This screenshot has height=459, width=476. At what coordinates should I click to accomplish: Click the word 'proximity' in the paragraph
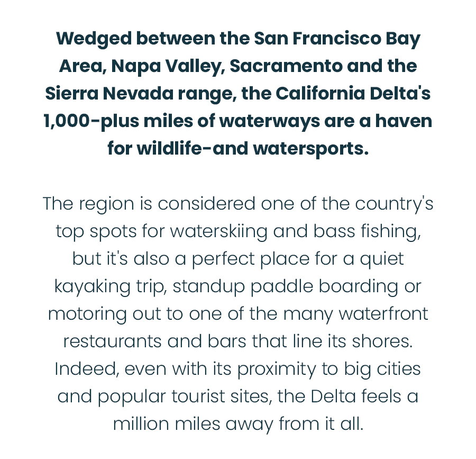tap(277, 370)
